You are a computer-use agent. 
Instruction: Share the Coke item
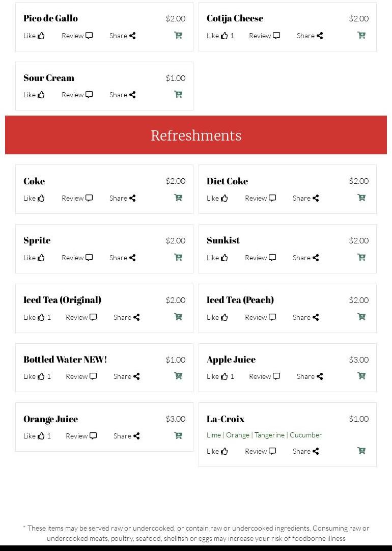pos(122,198)
